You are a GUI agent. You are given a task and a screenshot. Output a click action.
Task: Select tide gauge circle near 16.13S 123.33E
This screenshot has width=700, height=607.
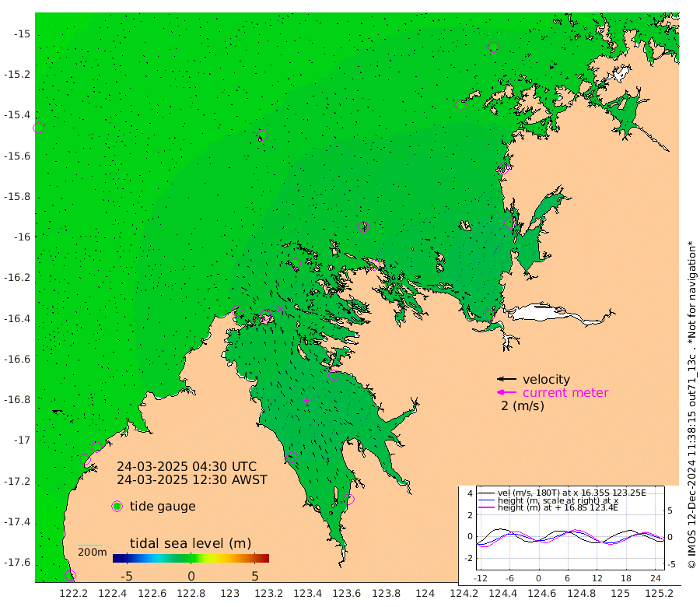pos(295,264)
